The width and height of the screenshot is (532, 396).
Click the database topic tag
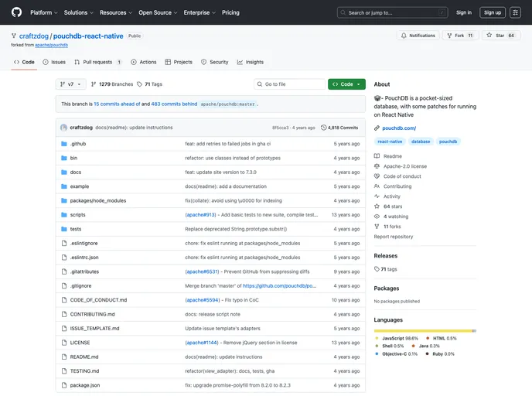pos(421,142)
